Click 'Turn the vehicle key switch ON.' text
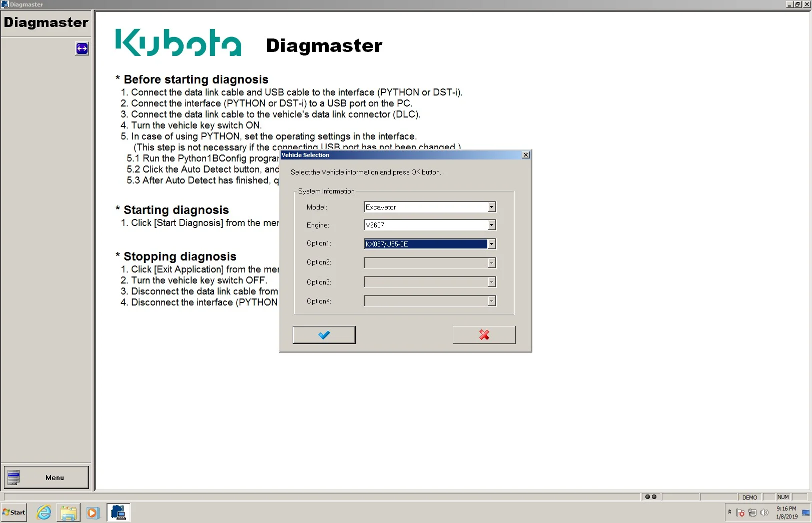This screenshot has width=812, height=523. click(196, 125)
